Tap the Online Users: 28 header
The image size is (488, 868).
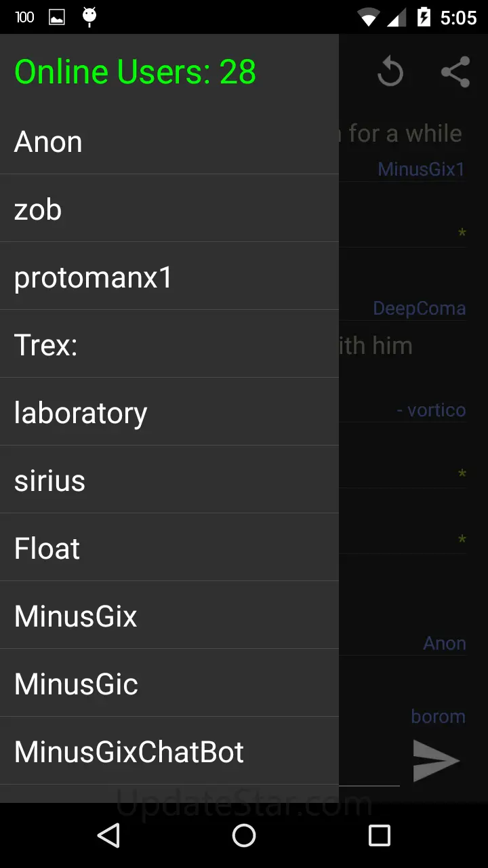[136, 72]
